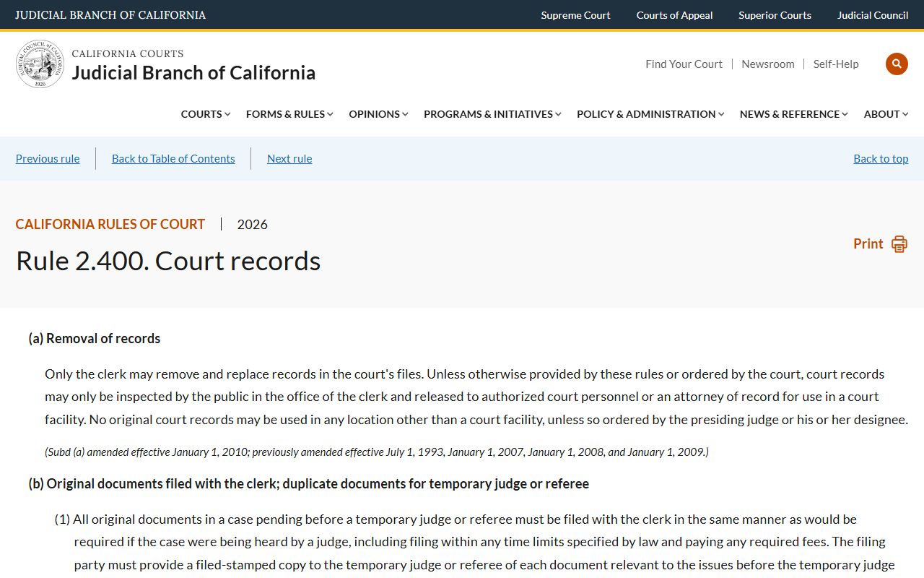Click the Rule 2.400. Court records title
Screen dimensions: 924x578
click(x=168, y=262)
